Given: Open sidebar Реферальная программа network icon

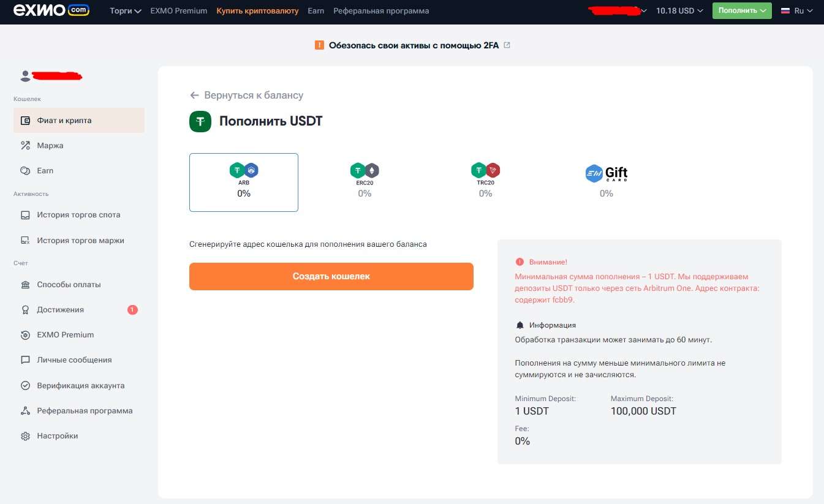Looking at the screenshot, I should [x=25, y=411].
